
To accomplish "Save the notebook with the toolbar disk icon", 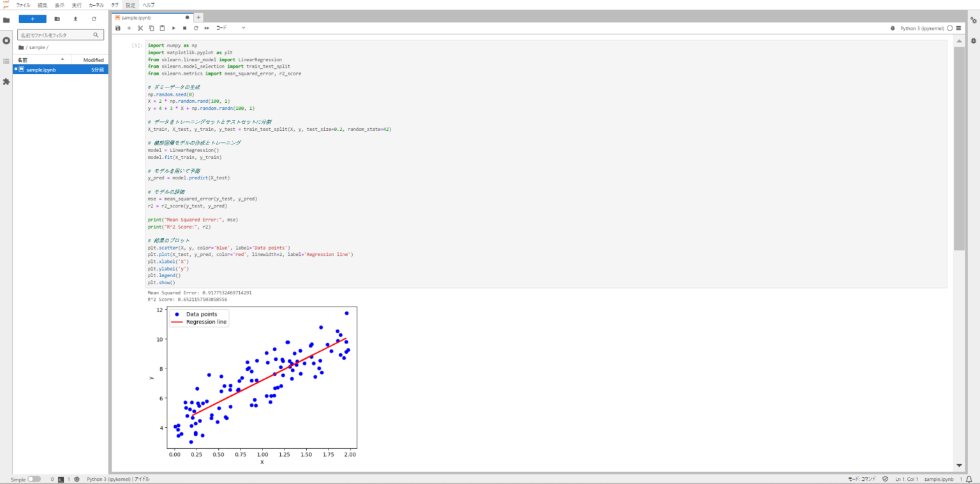I will [x=118, y=28].
